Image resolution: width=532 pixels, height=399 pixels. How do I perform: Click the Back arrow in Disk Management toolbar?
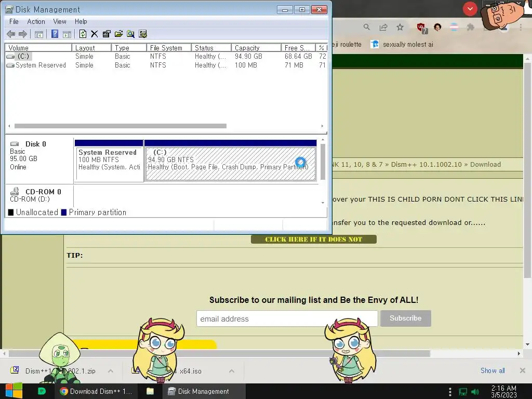tap(11, 34)
